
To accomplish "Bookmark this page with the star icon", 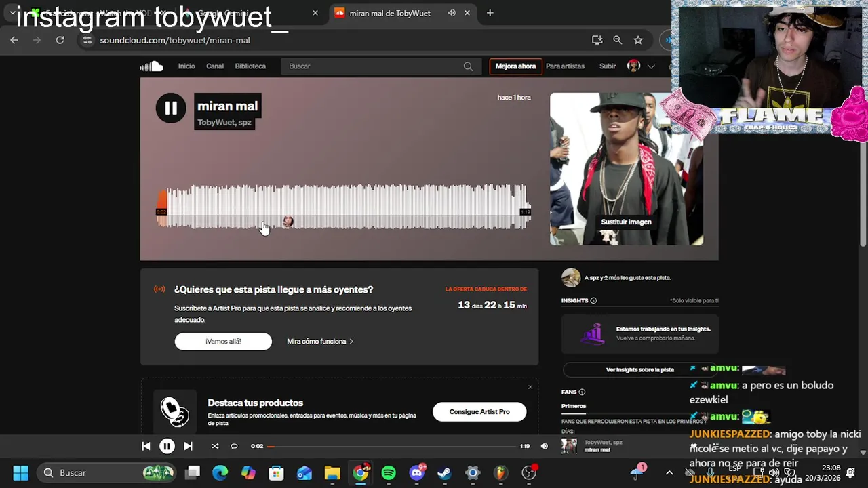I will [638, 40].
